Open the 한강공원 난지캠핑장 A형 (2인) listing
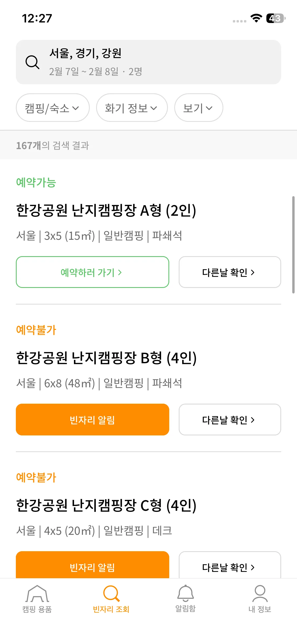The width and height of the screenshot is (297, 644). 106,210
